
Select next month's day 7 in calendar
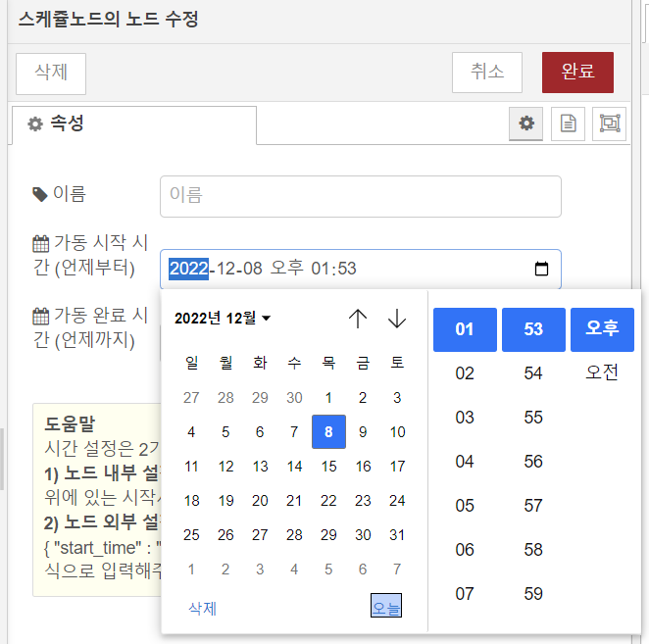pyautogui.click(x=397, y=570)
